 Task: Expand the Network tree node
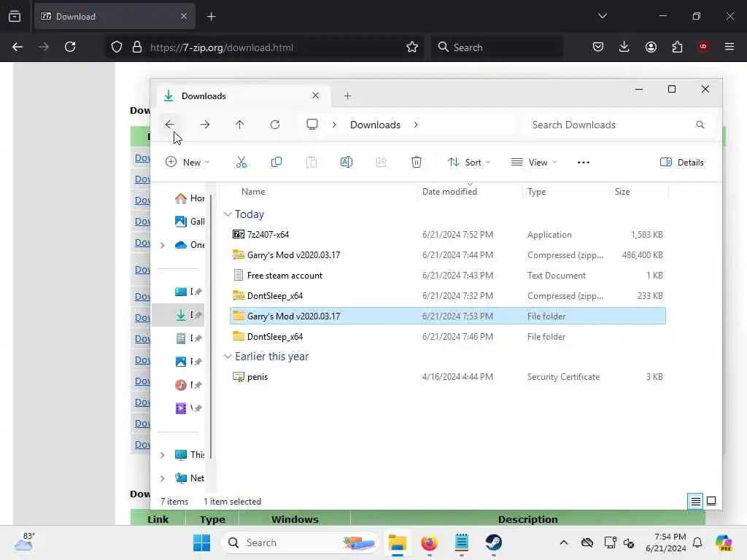163,478
